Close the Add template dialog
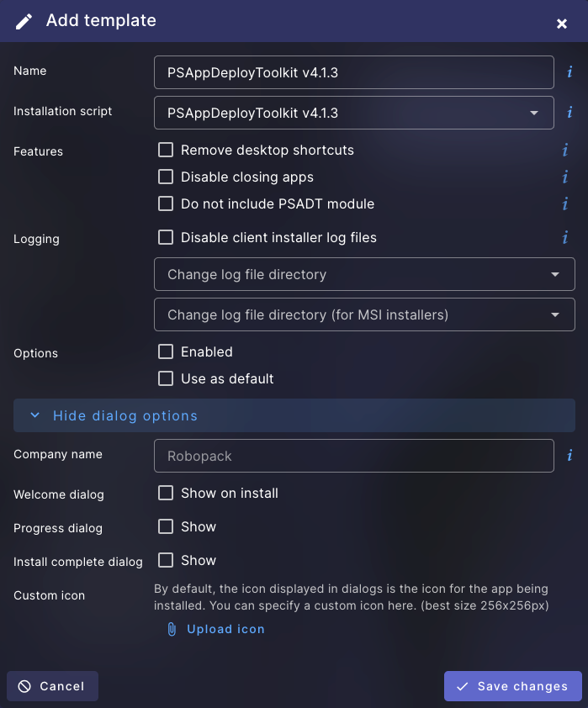 point(561,24)
